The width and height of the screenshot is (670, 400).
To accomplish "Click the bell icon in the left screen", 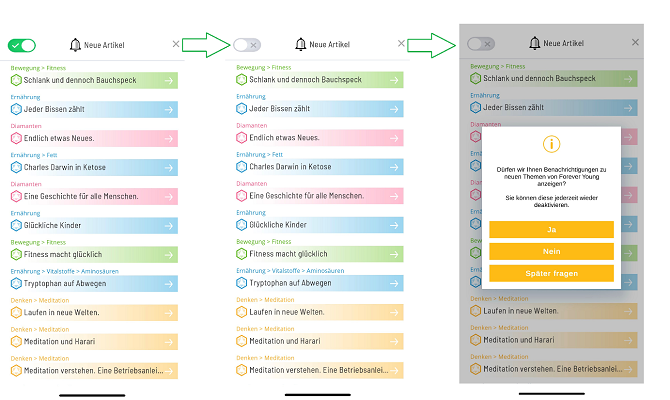I will pyautogui.click(x=75, y=45).
